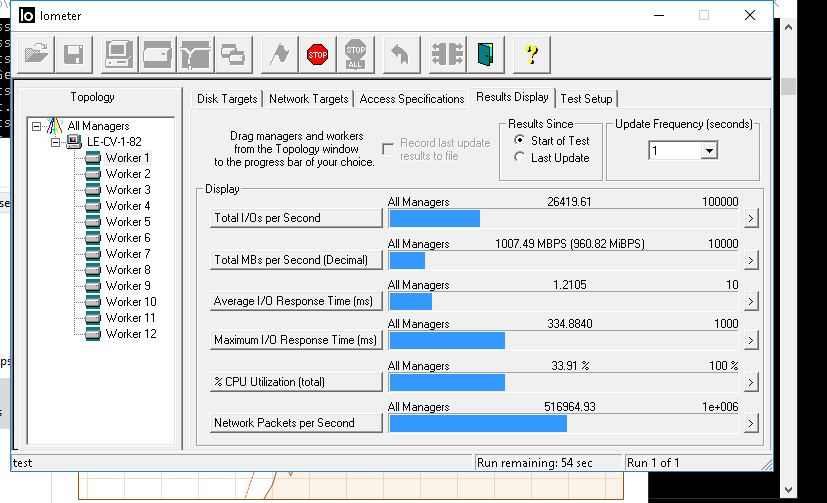827x503 pixels.
Task: Collapse All Managers tree node
Action: [x=36, y=126]
